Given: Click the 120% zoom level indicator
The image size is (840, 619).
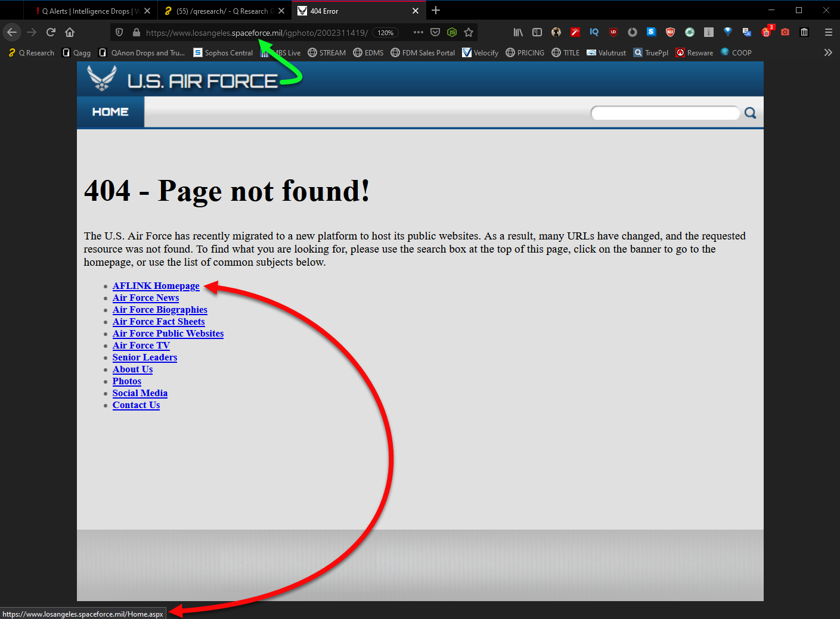Looking at the screenshot, I should 386,33.
